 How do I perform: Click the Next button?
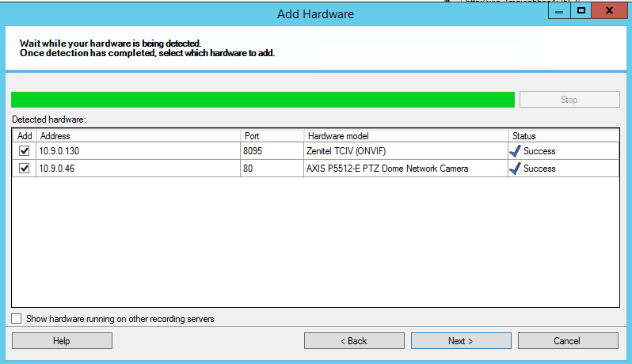(x=460, y=341)
